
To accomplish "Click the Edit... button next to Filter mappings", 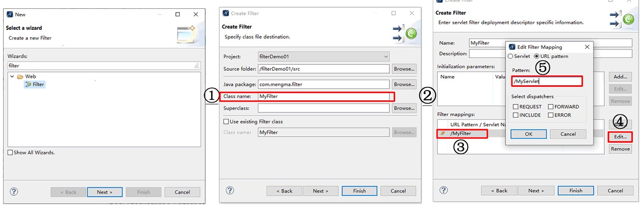I will point(620,137).
